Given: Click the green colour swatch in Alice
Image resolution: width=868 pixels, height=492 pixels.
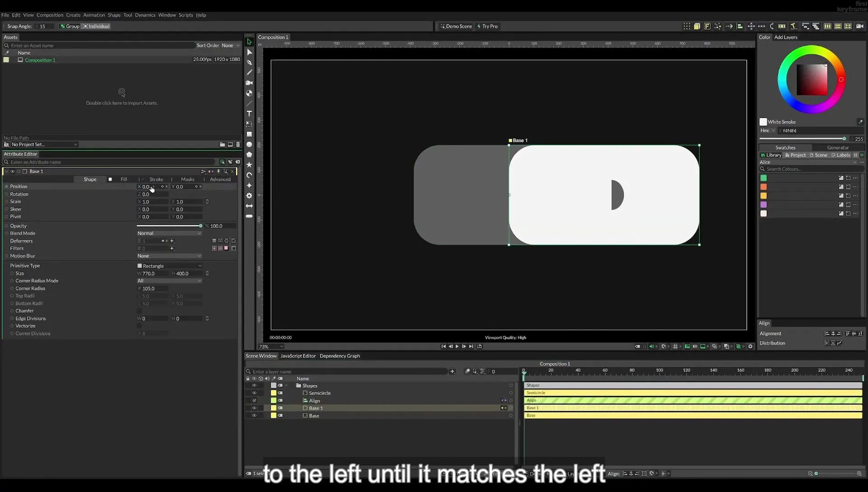Looking at the screenshot, I should click(764, 178).
